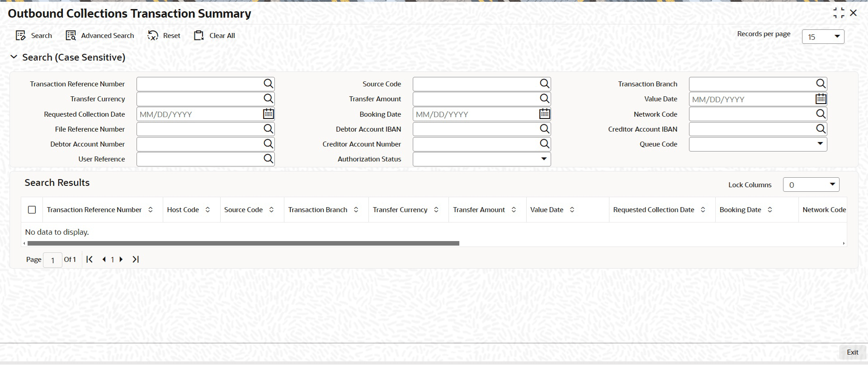
Task: Sort by Value Date column
Action: pos(572,210)
